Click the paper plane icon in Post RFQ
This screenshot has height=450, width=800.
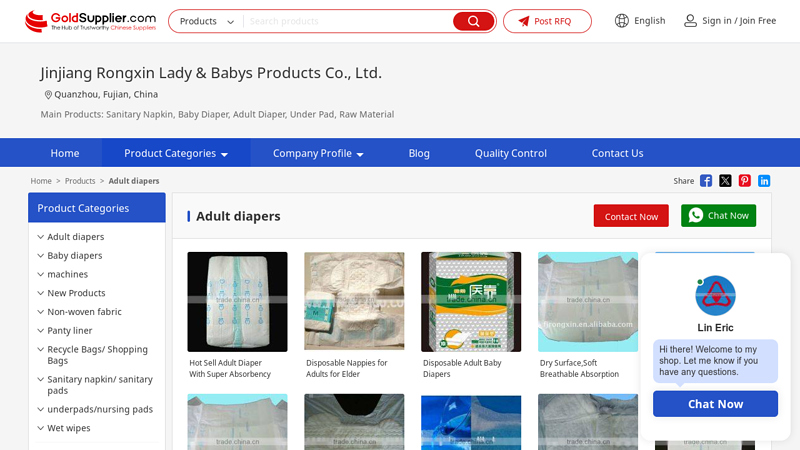click(x=524, y=21)
